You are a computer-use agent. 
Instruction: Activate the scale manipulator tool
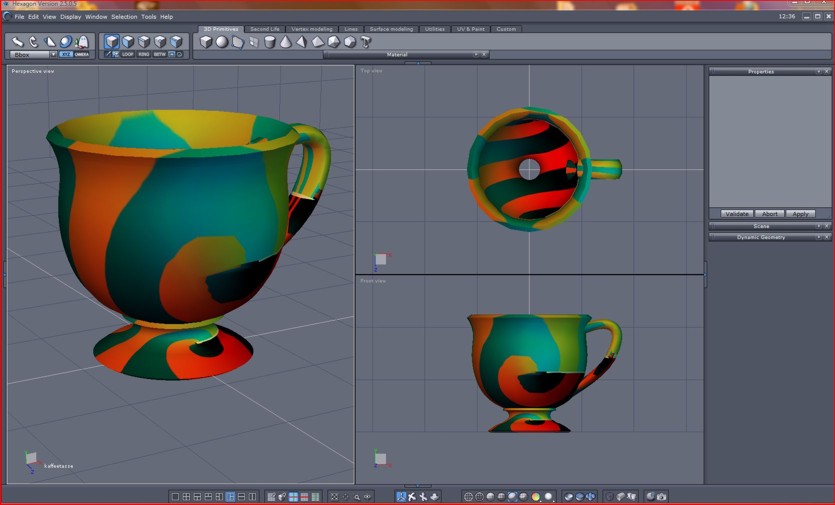(x=50, y=42)
